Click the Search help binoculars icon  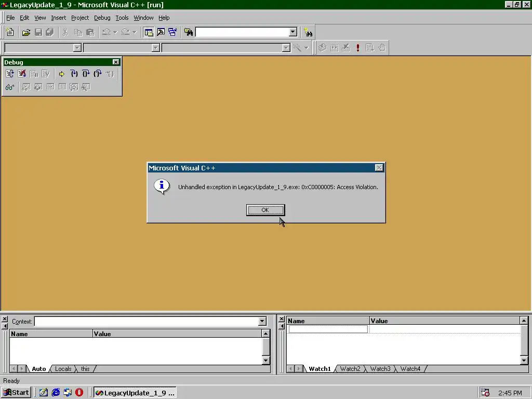tap(308, 32)
